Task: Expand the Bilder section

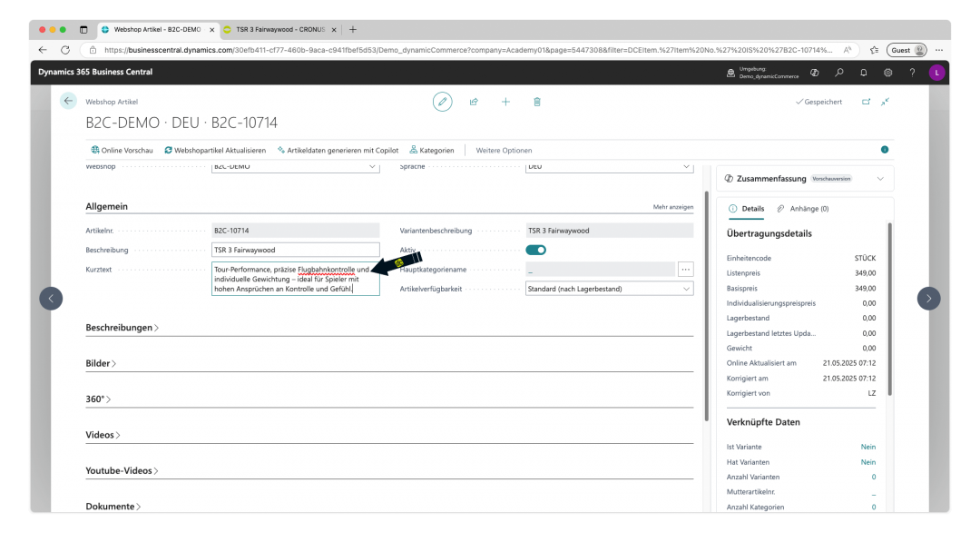Action: [x=101, y=363]
